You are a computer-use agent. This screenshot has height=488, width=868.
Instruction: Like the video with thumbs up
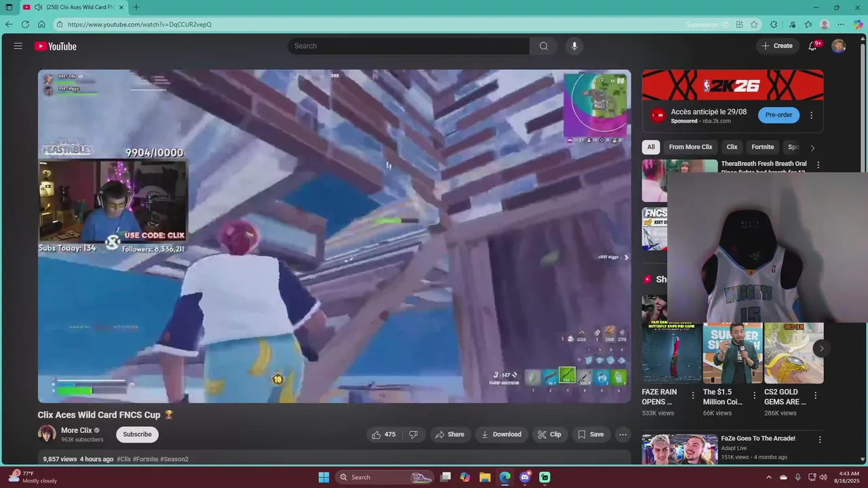coord(384,434)
